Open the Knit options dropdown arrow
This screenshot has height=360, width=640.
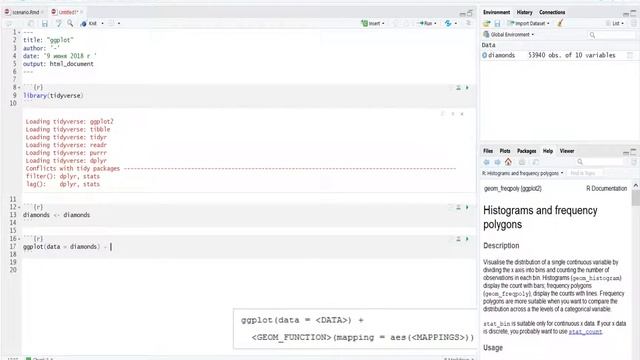102,24
